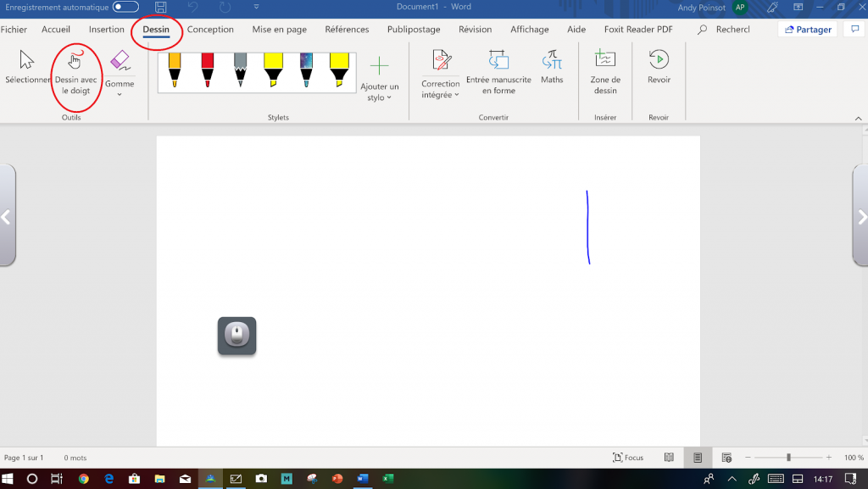Open File Explorer from taskbar
The height and width of the screenshot is (489, 868).
[159, 479]
